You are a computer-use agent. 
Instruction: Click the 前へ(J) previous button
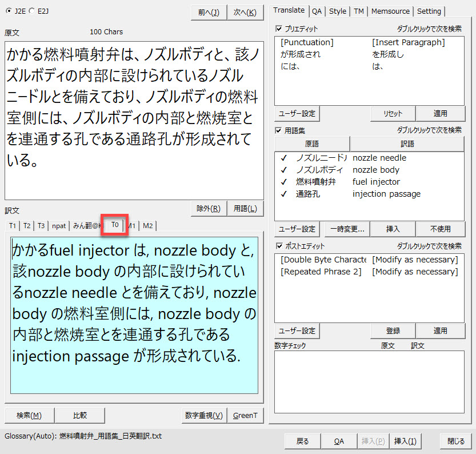[x=209, y=12]
